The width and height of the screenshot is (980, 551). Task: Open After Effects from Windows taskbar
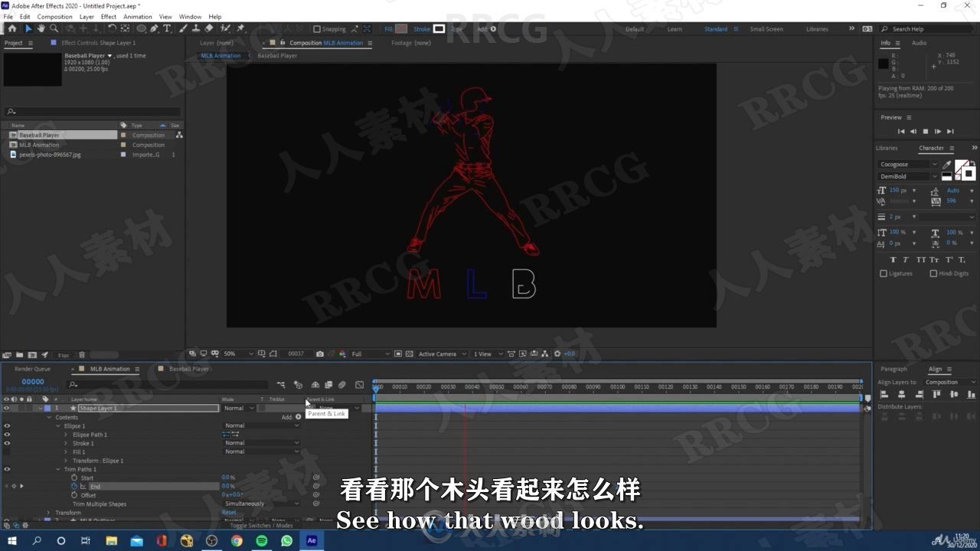312,540
